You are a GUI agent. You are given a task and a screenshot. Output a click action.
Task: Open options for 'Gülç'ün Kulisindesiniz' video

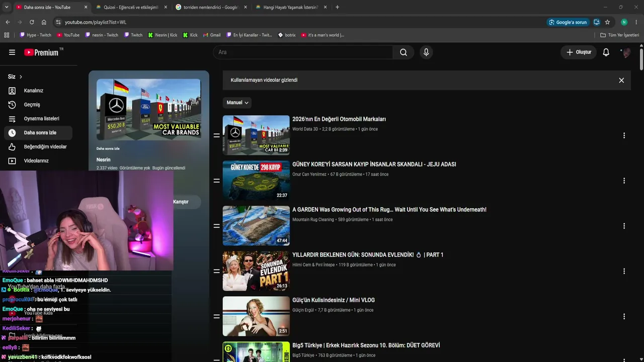(x=624, y=316)
